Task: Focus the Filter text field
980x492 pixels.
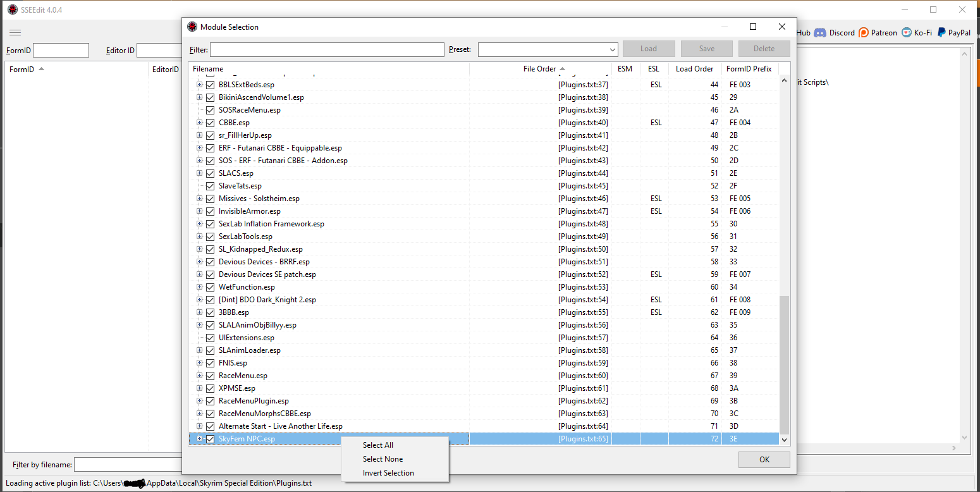Action: 327,49
